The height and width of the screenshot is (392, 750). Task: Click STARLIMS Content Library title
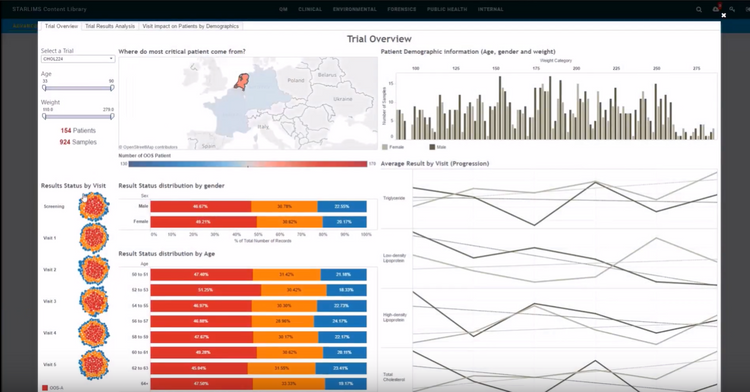pos(49,9)
